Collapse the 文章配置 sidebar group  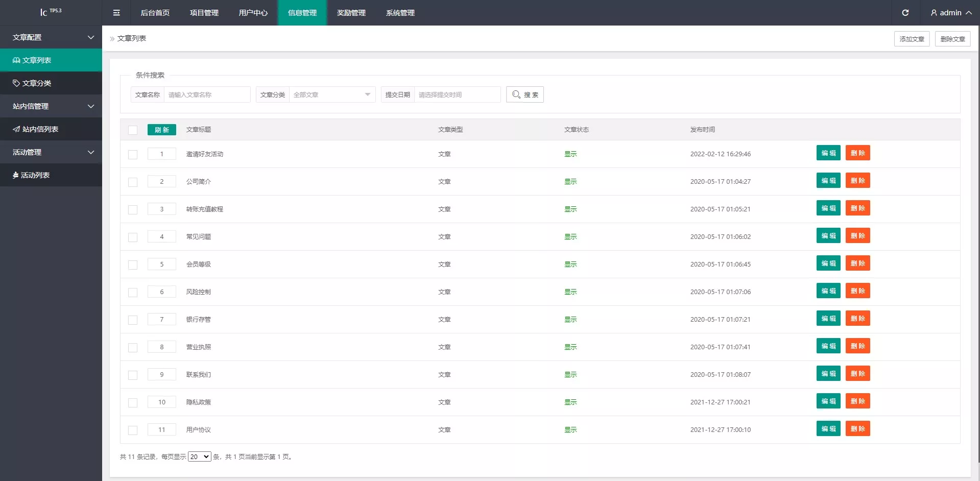pyautogui.click(x=51, y=37)
